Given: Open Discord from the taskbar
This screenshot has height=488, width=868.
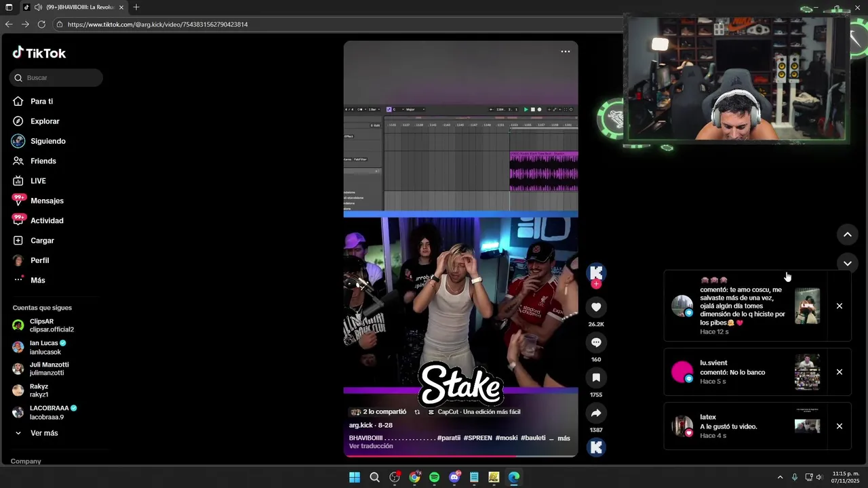Looking at the screenshot, I should tap(454, 477).
